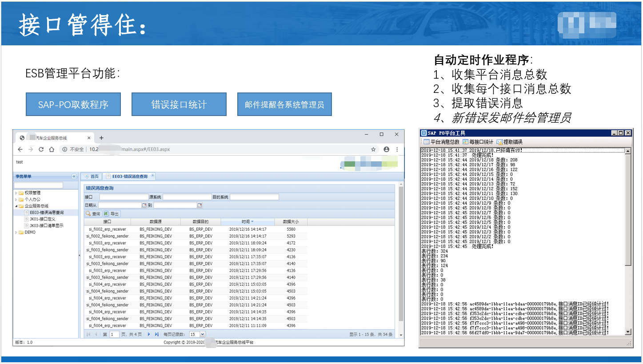Collapse the 事务菜单 sidebar with « toggle
Viewport: 643px width, 364px height.
[74, 176]
